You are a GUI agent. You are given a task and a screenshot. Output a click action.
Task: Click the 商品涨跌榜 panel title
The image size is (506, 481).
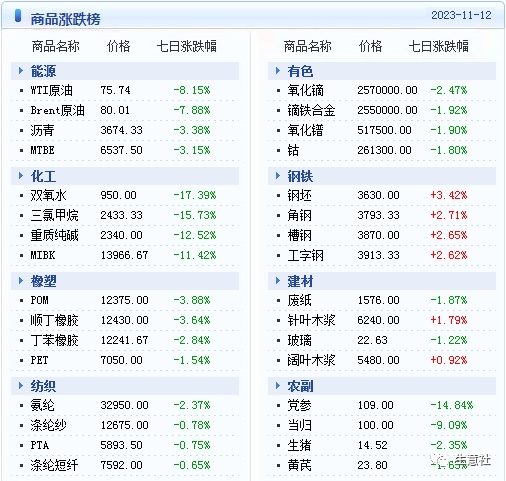tap(65, 19)
